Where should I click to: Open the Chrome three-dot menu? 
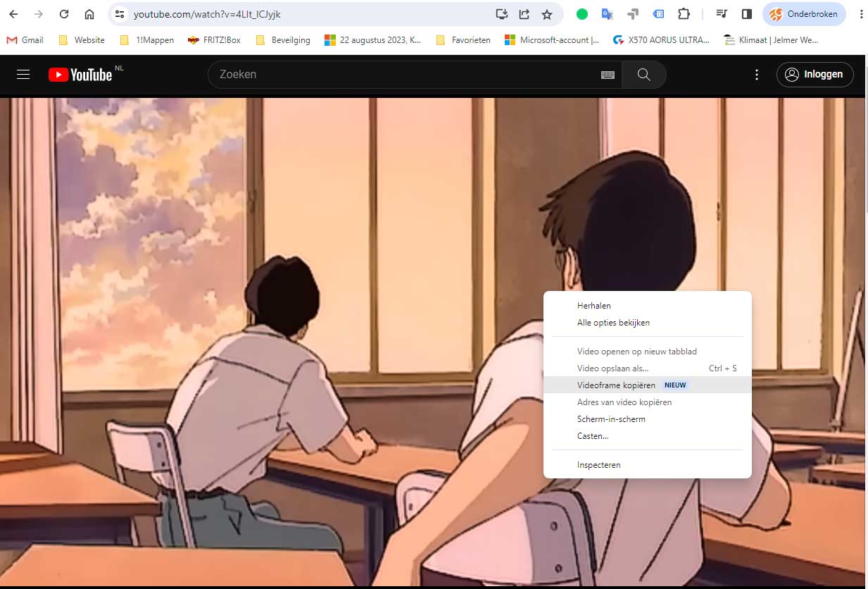862,14
